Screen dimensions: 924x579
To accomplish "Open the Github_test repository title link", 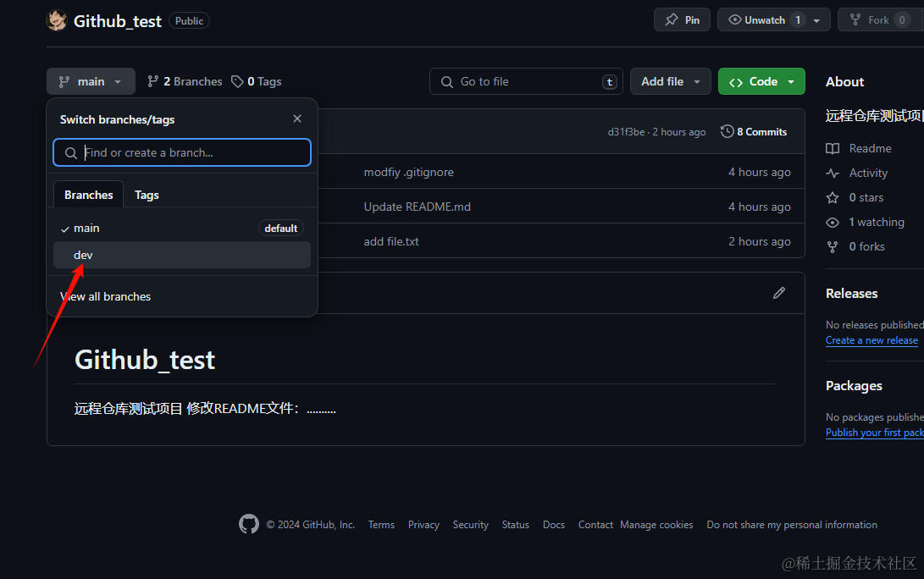I will pyautogui.click(x=117, y=21).
